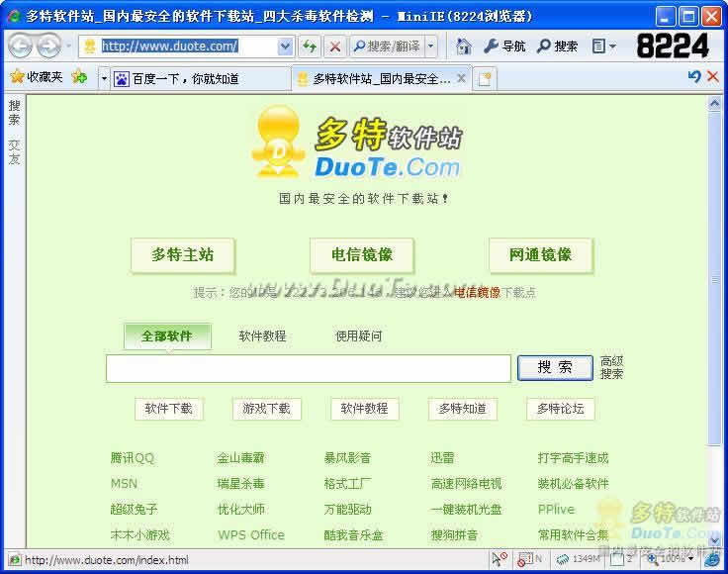The height and width of the screenshot is (574, 728).
Task: Click the 8224 browser logo
Action: coord(673,46)
